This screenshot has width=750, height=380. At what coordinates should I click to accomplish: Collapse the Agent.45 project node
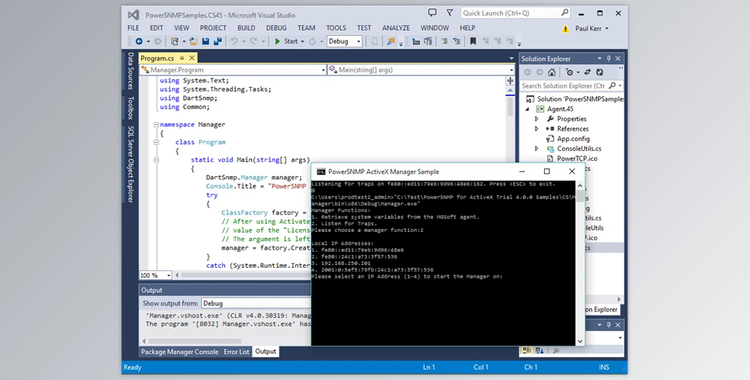tap(528, 109)
